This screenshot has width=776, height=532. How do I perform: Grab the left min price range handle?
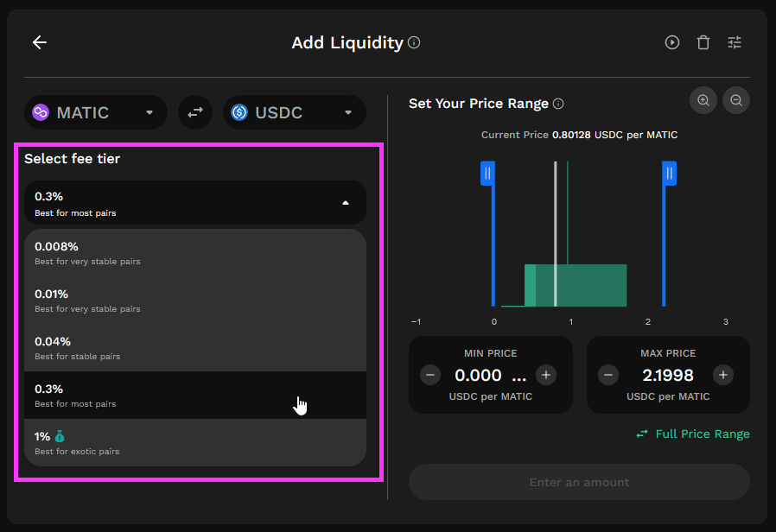click(x=488, y=174)
